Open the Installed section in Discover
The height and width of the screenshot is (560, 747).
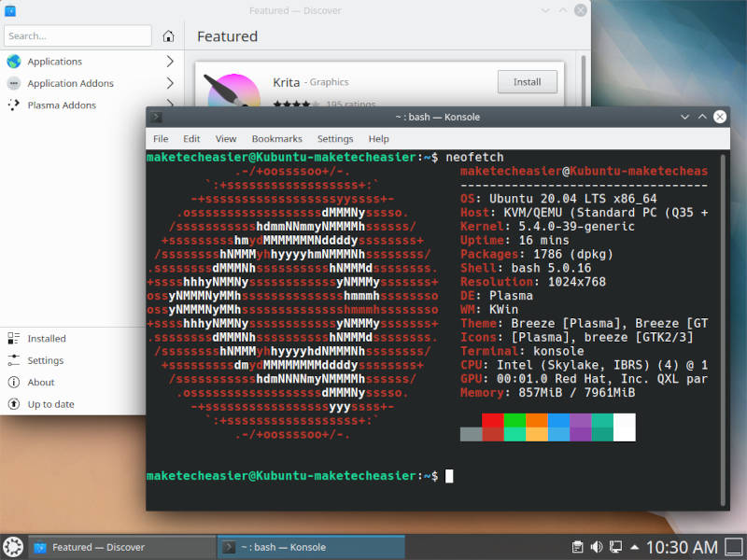pos(45,338)
